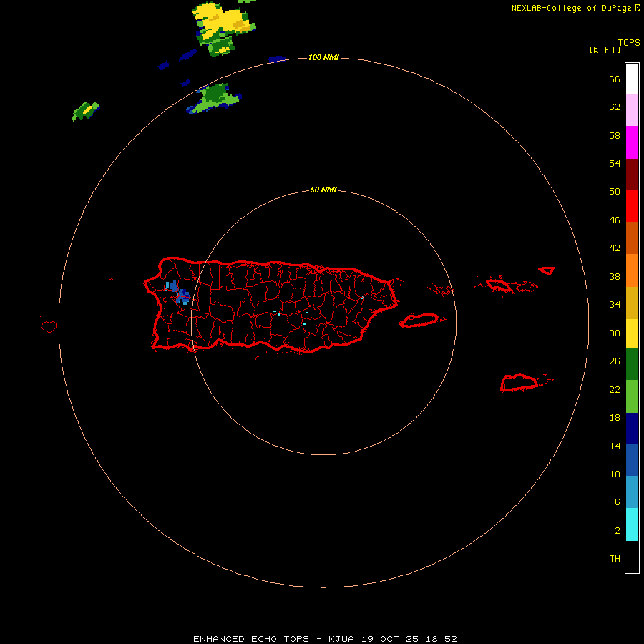Click the magenta 58 legend swatch

632,142
